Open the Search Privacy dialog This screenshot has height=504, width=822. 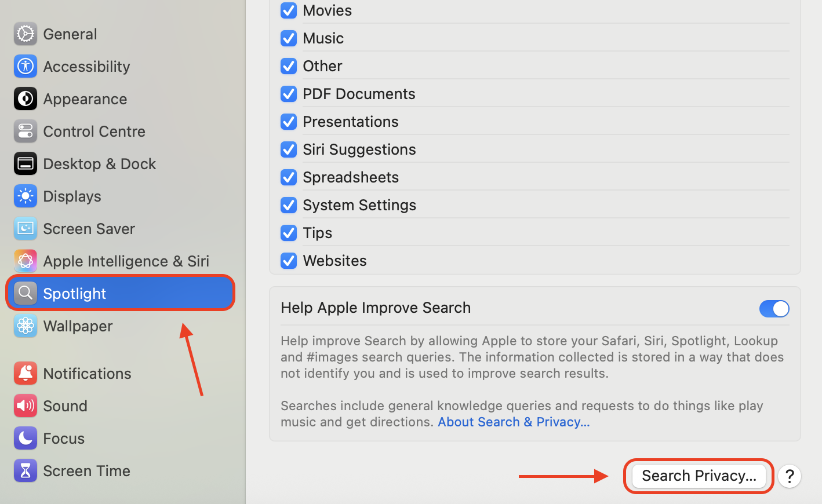[698, 476]
